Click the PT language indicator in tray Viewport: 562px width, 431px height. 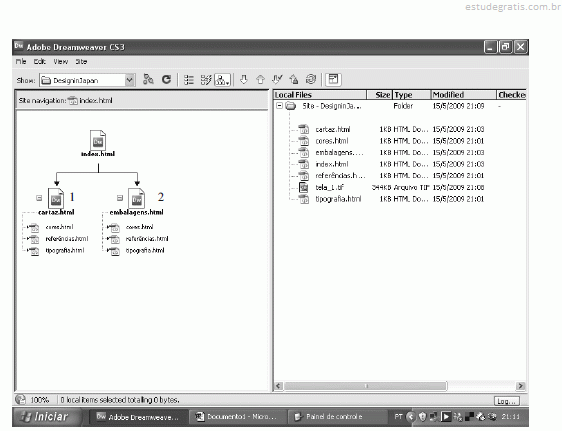click(x=398, y=417)
